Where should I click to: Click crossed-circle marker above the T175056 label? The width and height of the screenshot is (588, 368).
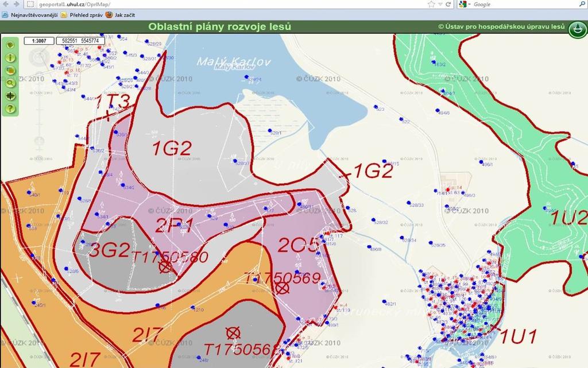pyautogui.click(x=233, y=333)
